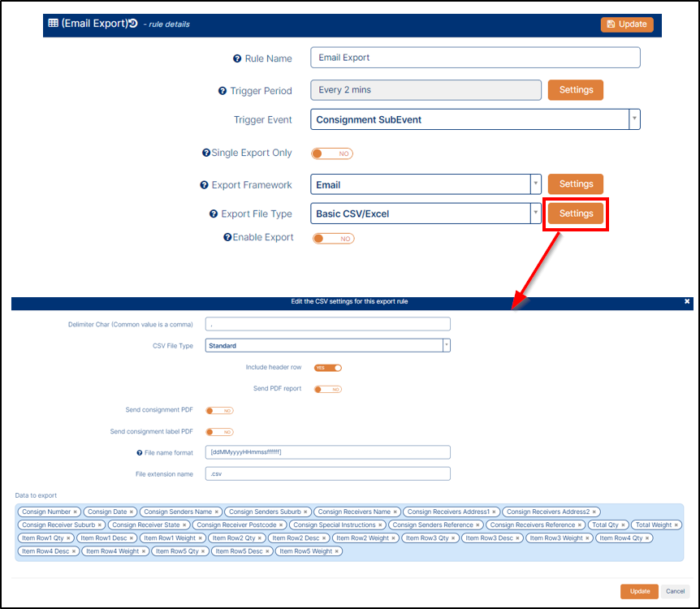Open Export File Type Settings button
The width and height of the screenshot is (700, 609).
click(576, 214)
